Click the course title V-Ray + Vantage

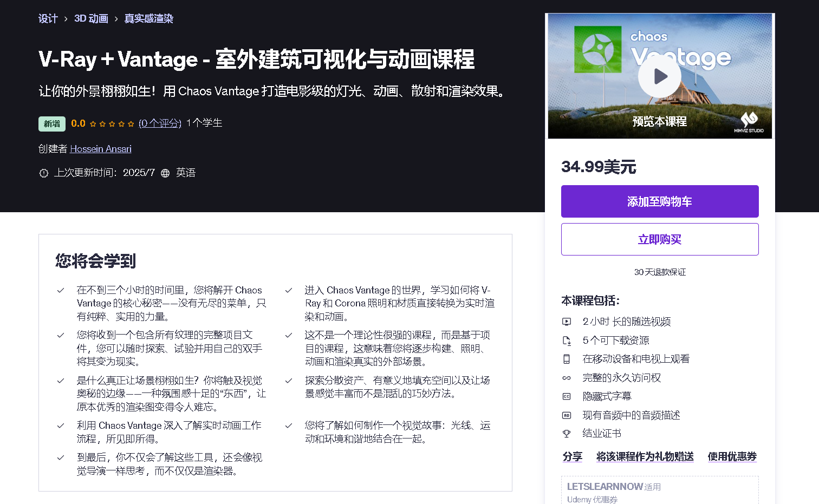point(256,59)
